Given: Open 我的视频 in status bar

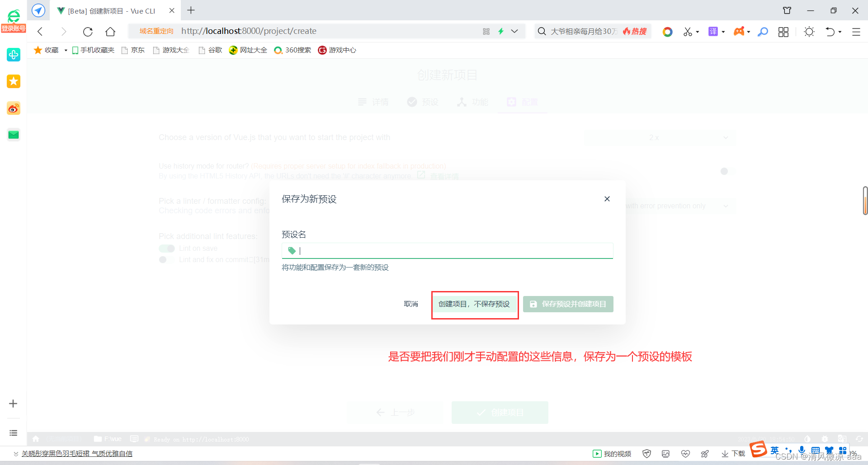Looking at the screenshot, I should point(612,454).
